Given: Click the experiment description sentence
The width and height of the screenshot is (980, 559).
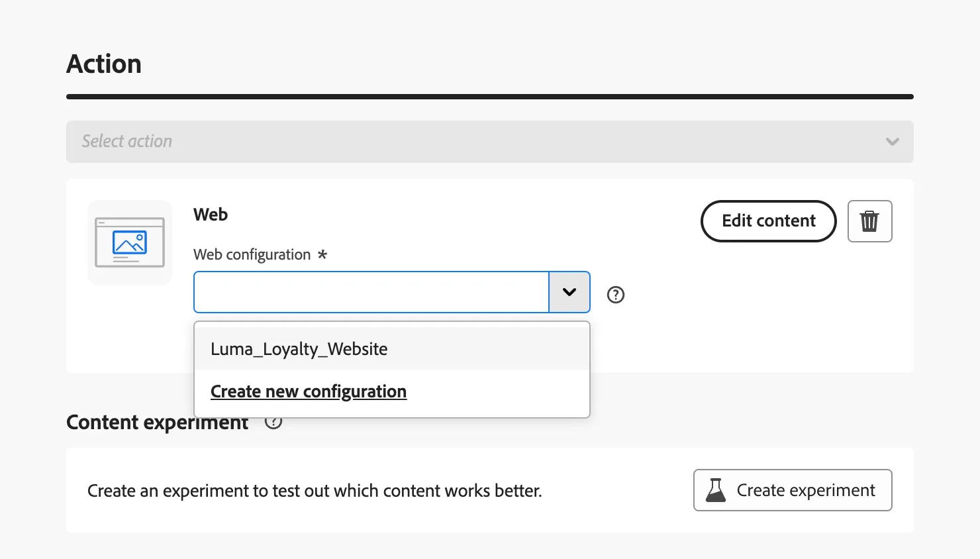Looking at the screenshot, I should [315, 491].
